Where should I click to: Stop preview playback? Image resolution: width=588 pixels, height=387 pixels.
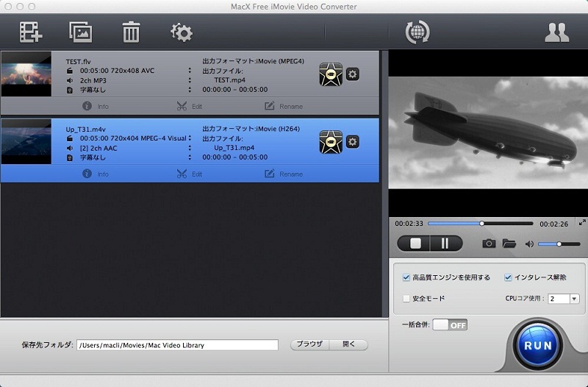click(x=414, y=244)
